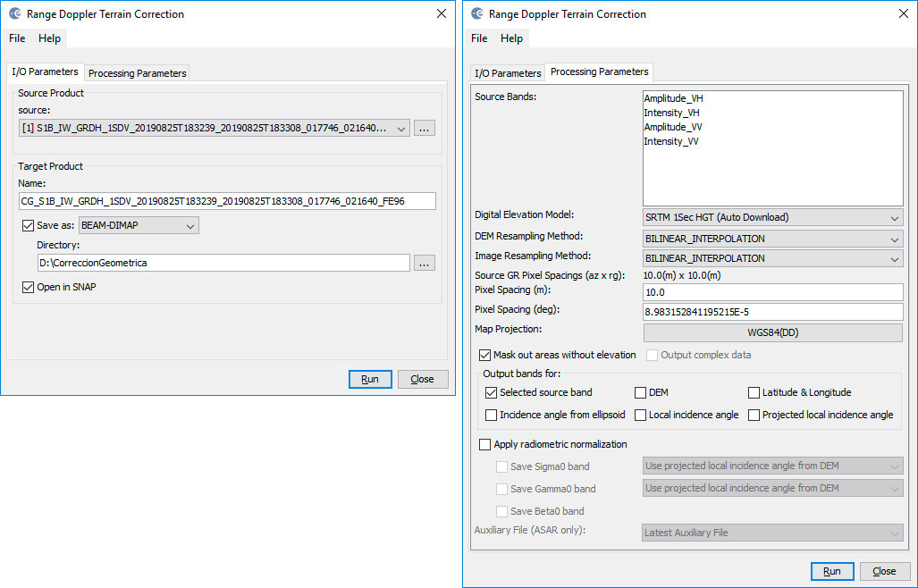Uncheck Mask out areas without elevation
Viewport: 918px width, 588px height.
[485, 355]
